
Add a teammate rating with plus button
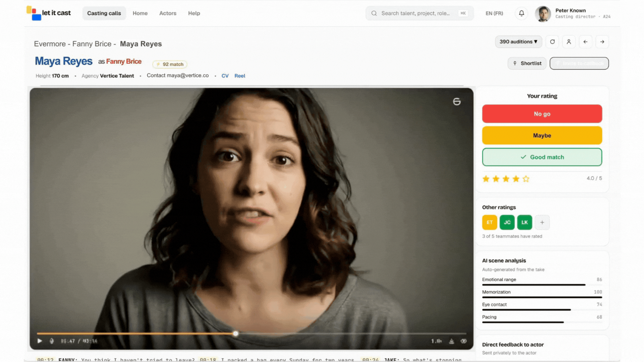542,223
